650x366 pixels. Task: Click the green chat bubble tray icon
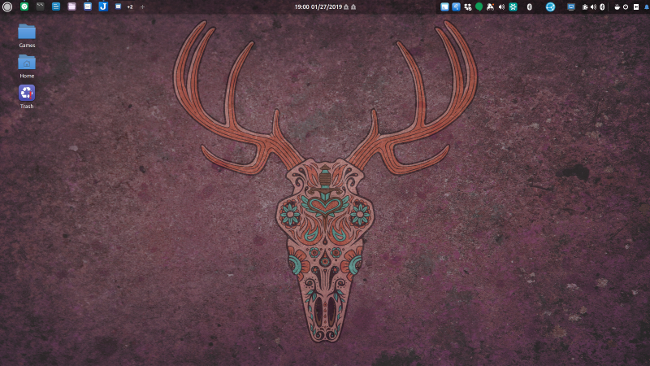click(479, 7)
